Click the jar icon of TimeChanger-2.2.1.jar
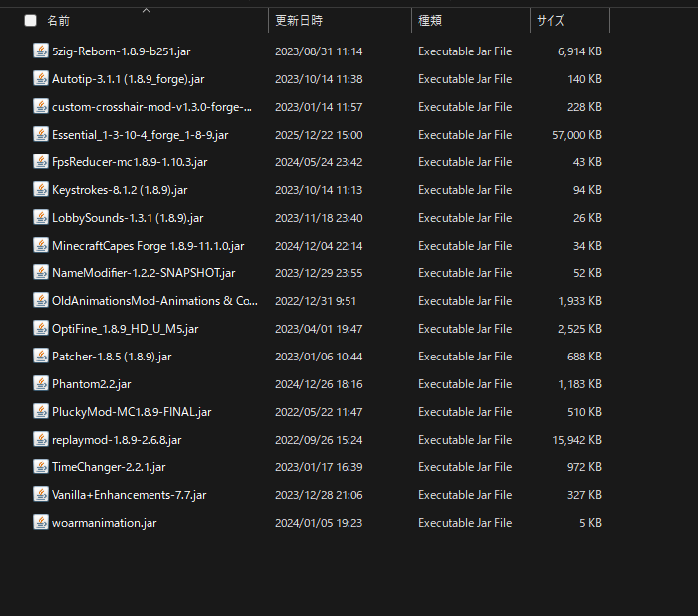Image resolution: width=698 pixels, height=616 pixels. click(41, 466)
